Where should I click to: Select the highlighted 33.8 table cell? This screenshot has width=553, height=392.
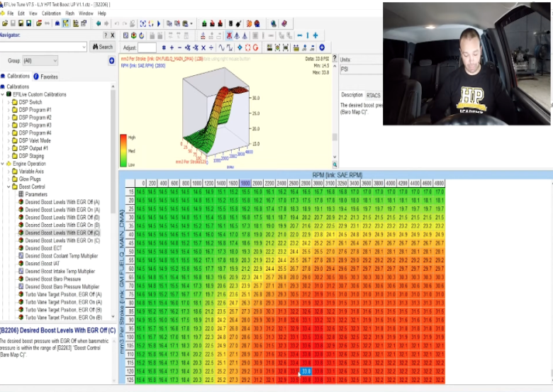click(x=306, y=371)
